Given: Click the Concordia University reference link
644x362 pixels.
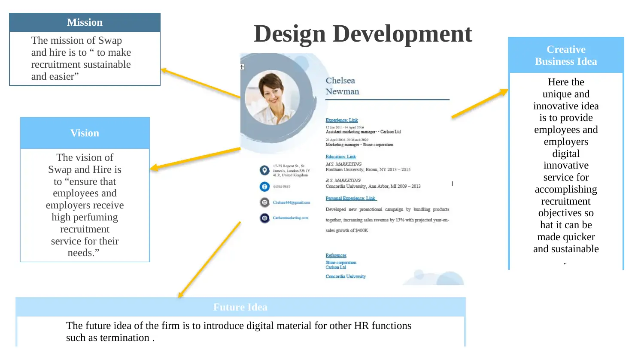Looking at the screenshot, I should point(346,277).
